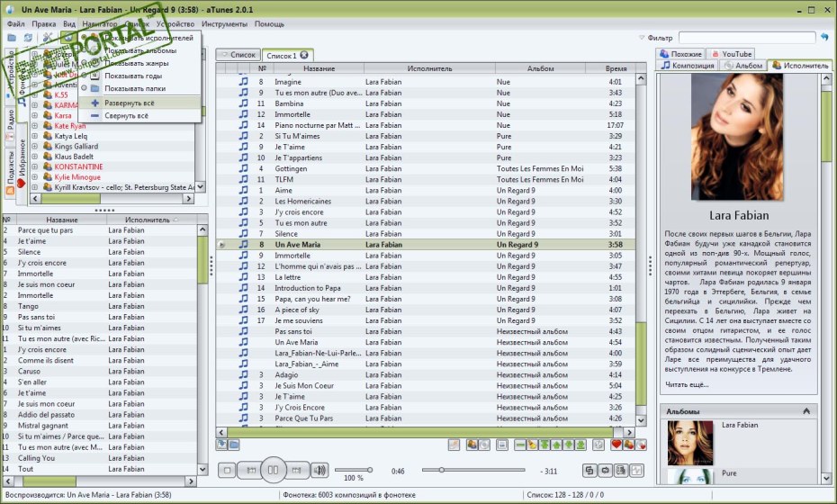Click the blue clear filter arrow icon

[824, 37]
